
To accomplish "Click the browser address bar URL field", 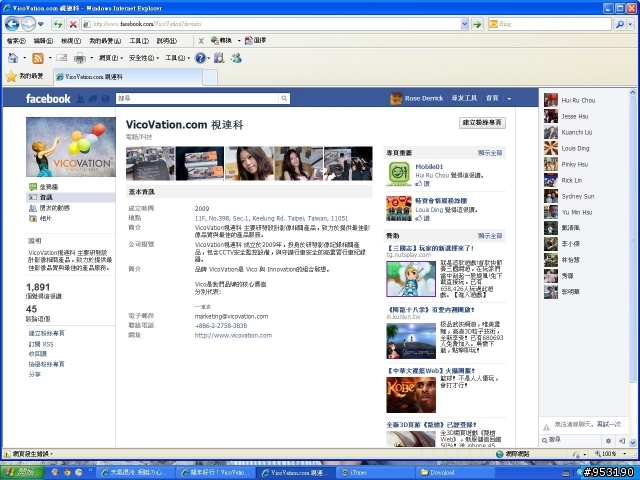I will pyautogui.click(x=271, y=24).
